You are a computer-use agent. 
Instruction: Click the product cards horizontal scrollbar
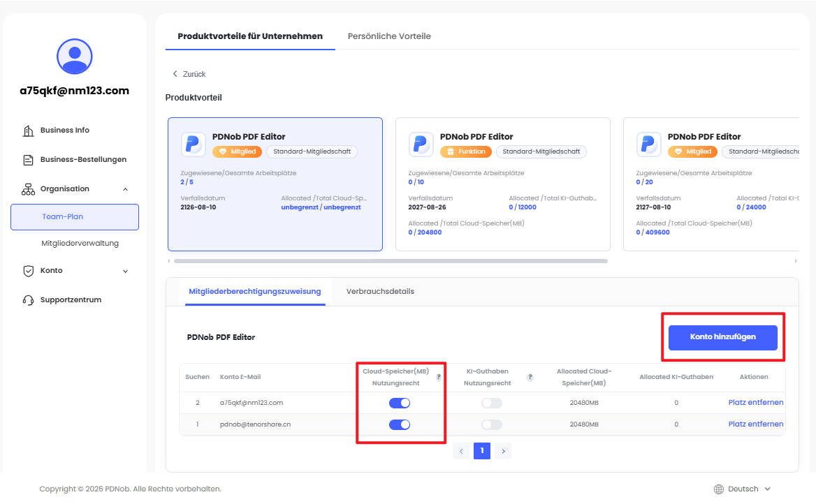coord(391,261)
